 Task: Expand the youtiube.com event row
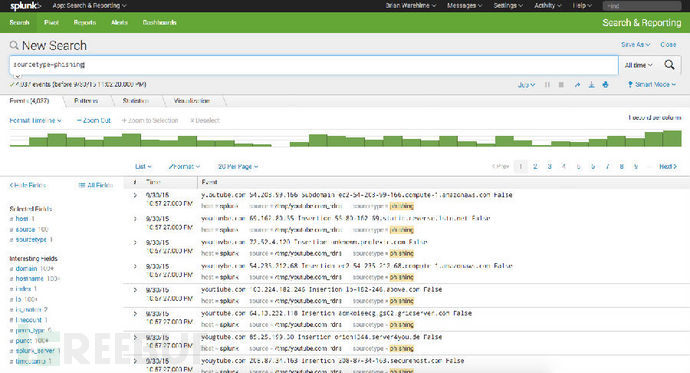click(x=135, y=290)
